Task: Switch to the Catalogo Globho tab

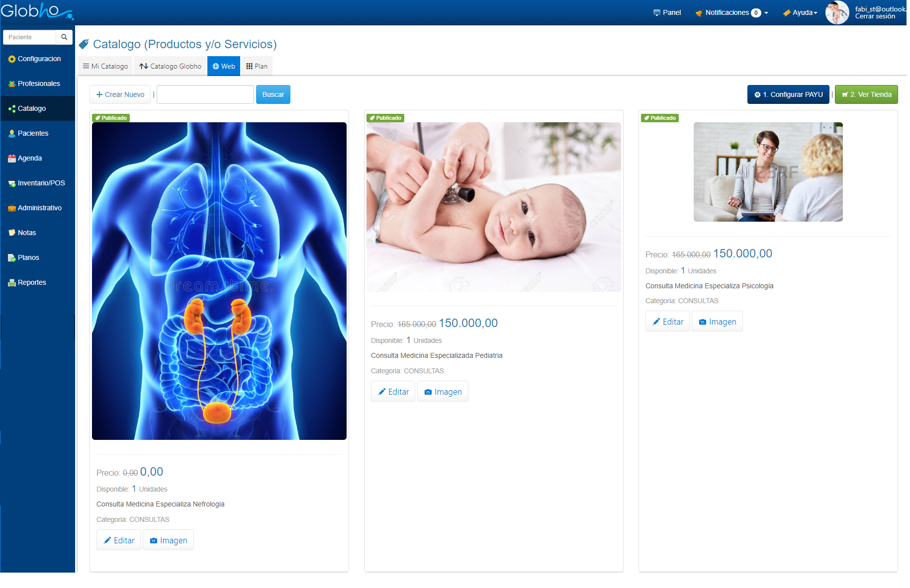Action: 170,66
